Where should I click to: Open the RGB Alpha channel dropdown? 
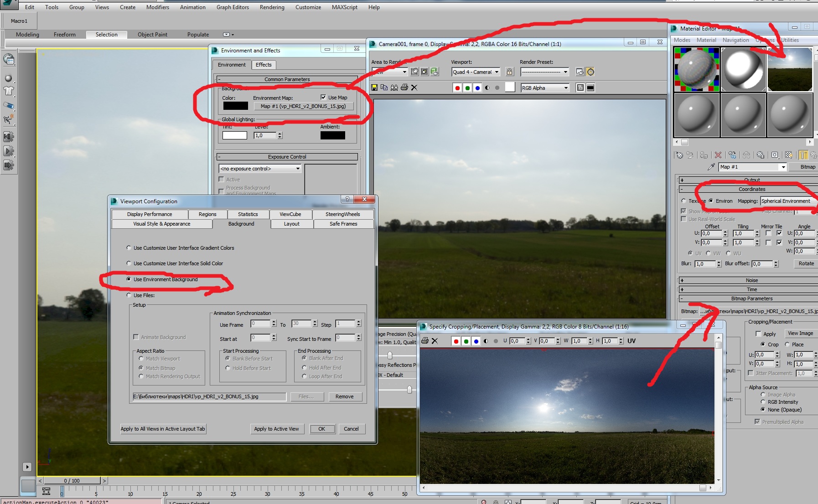(545, 88)
